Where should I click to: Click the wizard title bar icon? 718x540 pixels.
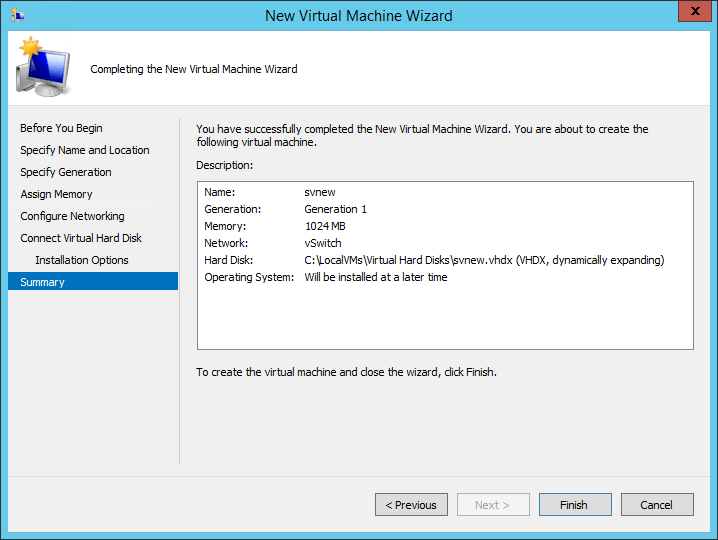tap(17, 15)
